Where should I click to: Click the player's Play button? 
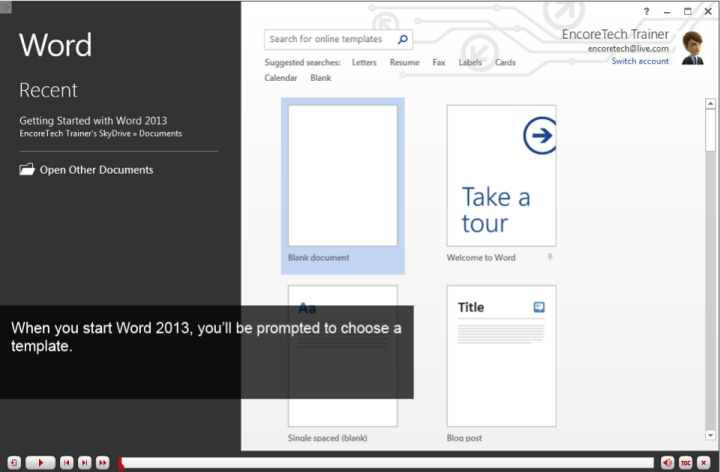point(40,463)
